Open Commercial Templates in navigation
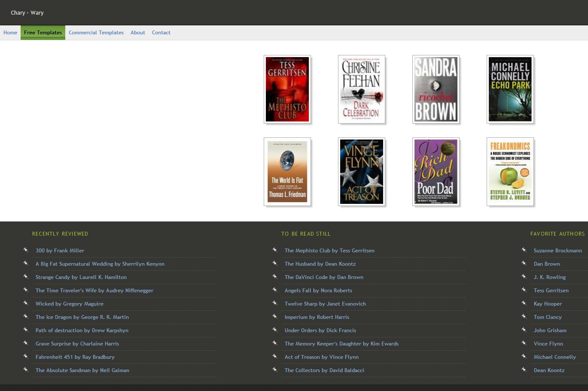Image resolution: width=588 pixels, height=391 pixels. click(x=96, y=33)
